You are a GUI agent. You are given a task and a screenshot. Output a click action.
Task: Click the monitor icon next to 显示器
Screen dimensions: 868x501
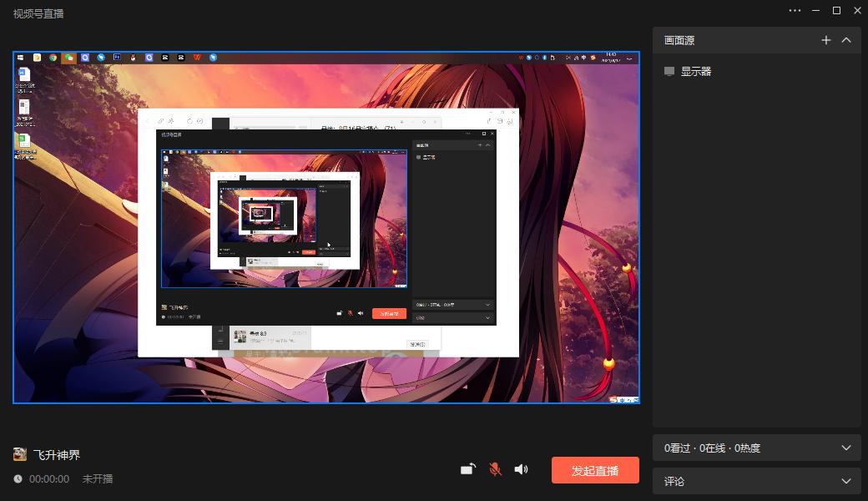pos(669,72)
